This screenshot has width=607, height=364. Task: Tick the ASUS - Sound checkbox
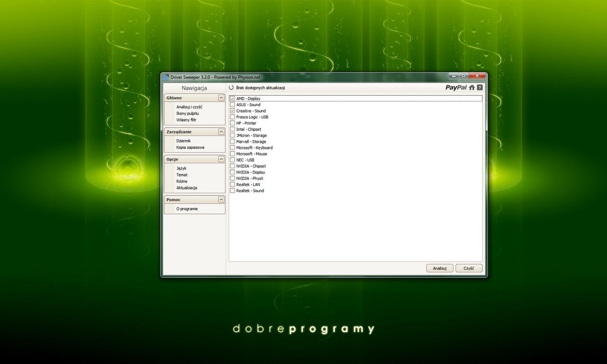point(232,105)
